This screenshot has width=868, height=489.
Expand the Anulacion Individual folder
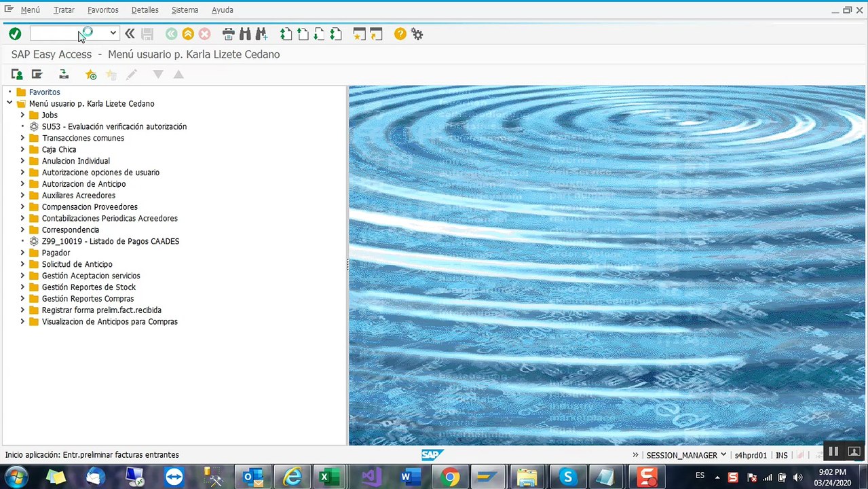22,161
